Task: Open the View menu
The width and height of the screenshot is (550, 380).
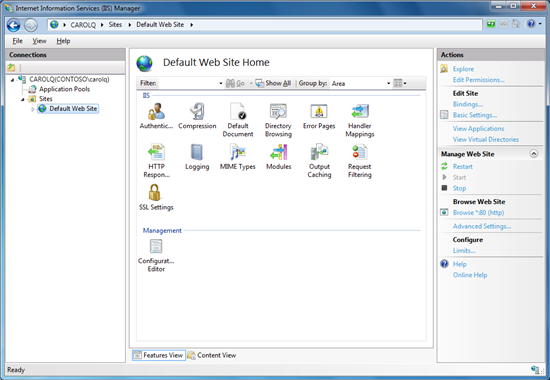Action: 39,41
